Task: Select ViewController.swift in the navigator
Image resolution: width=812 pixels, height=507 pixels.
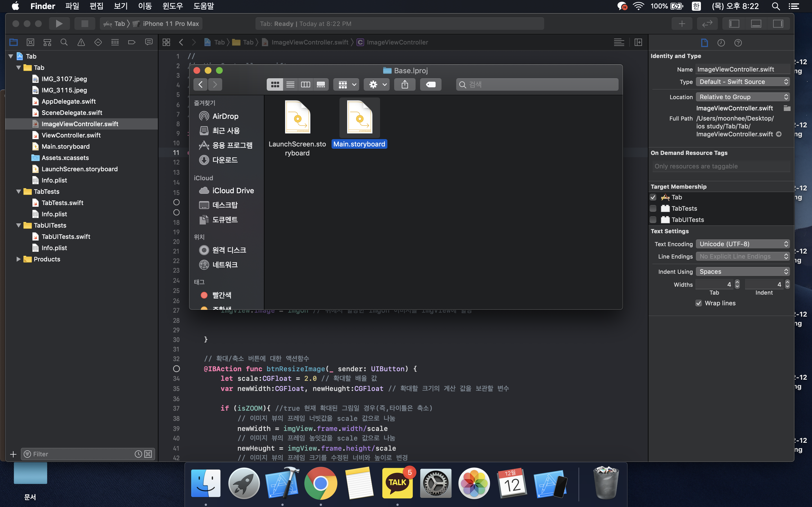Action: (71, 135)
